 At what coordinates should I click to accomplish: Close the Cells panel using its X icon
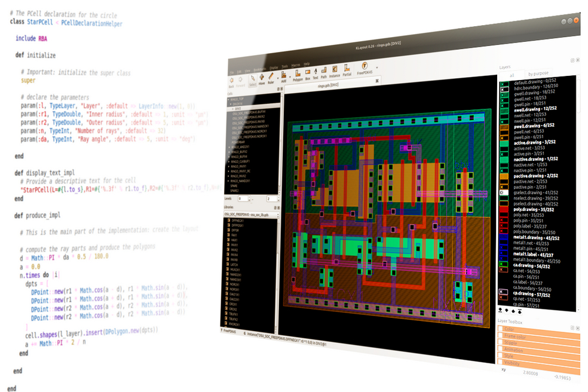pyautogui.click(x=281, y=88)
